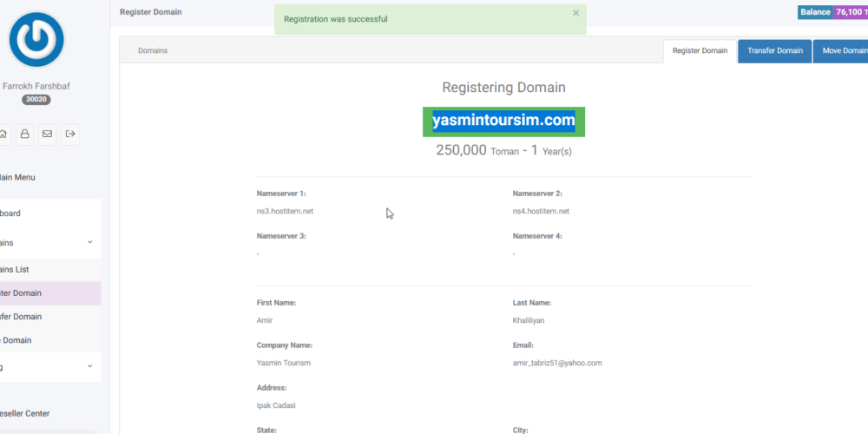Click the Balance badge
This screenshot has height=434, width=868.
815,12
